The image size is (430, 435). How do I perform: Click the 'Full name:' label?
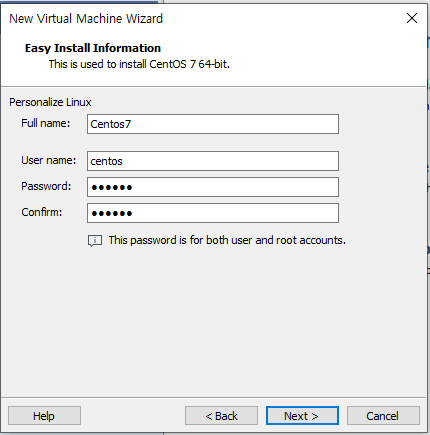(x=46, y=123)
